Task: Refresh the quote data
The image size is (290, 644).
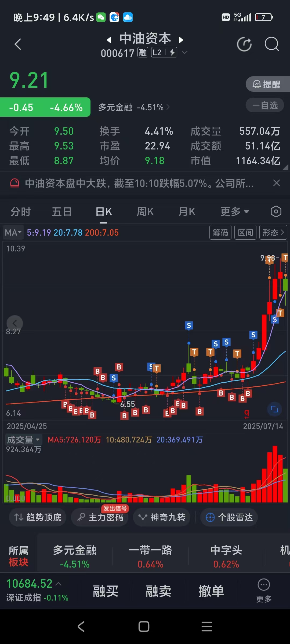Action: 244,44
